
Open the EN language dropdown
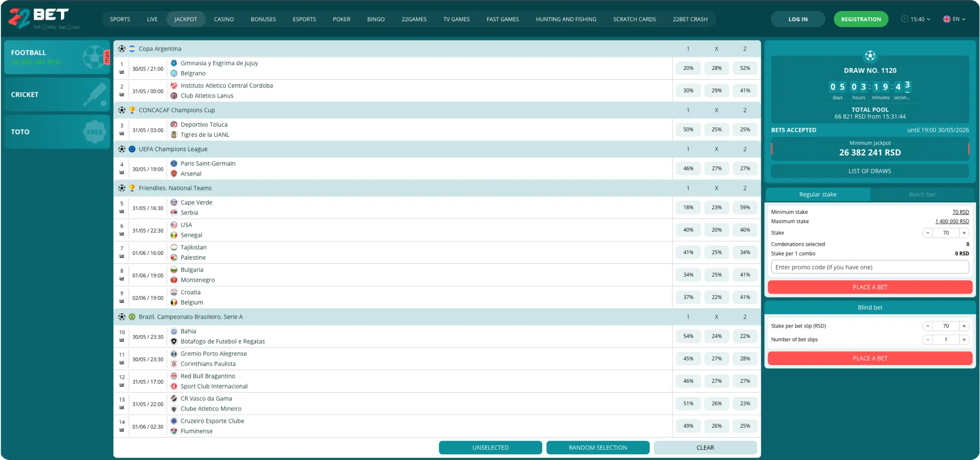(x=954, y=19)
